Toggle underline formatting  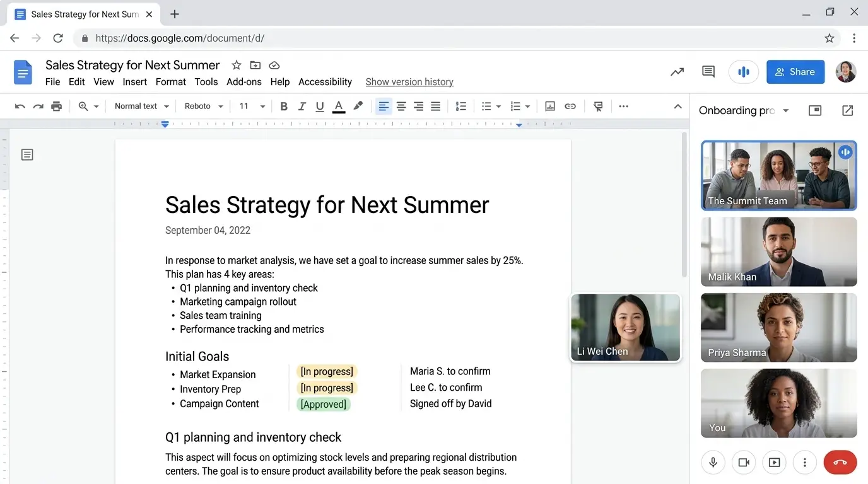pos(320,107)
